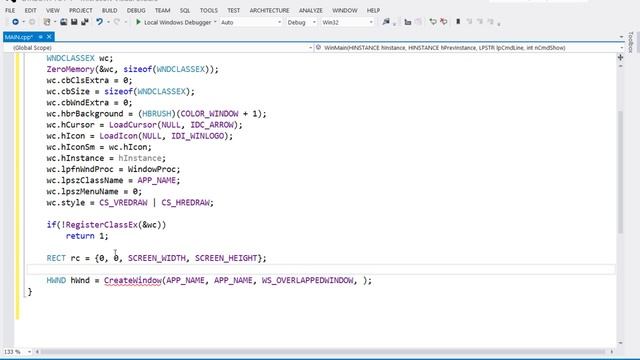Click SCREEN_WIDTH in the RECT line

pos(157,258)
